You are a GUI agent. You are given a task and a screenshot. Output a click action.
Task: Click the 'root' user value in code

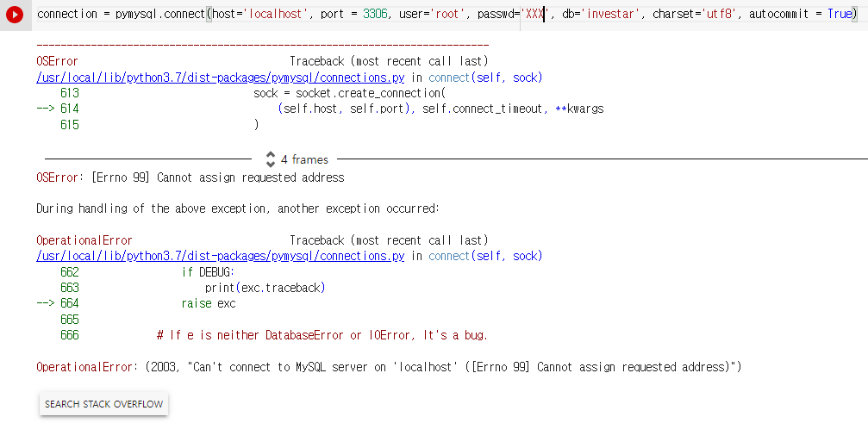[448, 15]
